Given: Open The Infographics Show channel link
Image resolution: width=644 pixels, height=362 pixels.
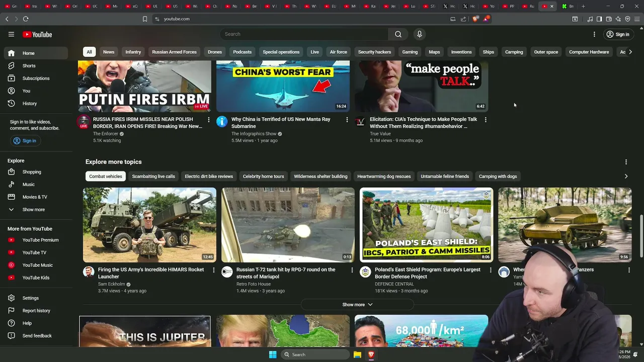Looking at the screenshot, I should tap(254, 134).
